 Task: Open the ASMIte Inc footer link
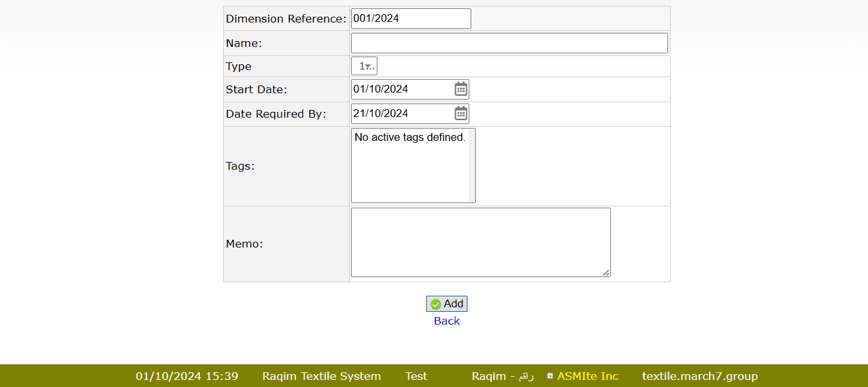588,376
